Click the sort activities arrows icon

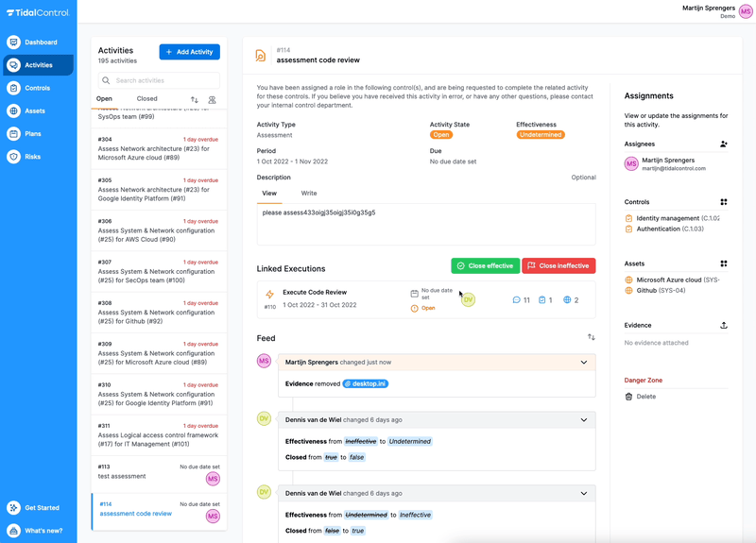coord(195,99)
